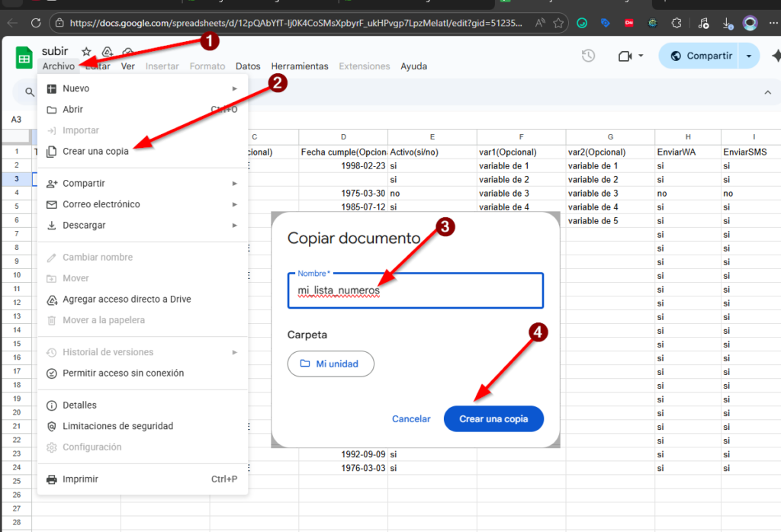This screenshot has height=532, width=781.
Task: Click the Nombre text field
Action: coord(416,291)
